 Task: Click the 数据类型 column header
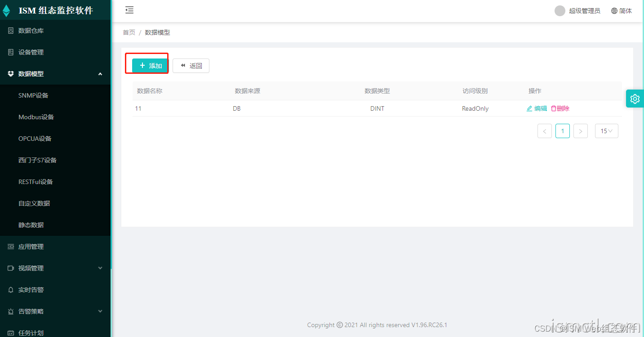[377, 91]
